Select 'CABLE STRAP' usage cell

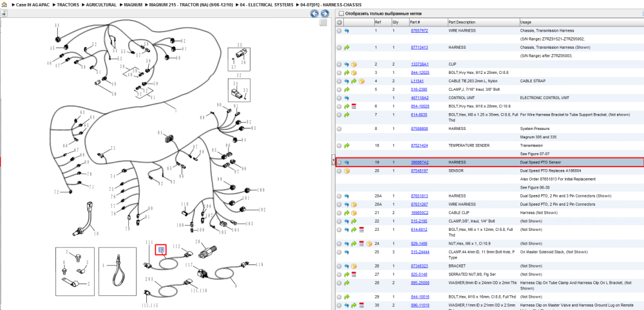(533, 81)
